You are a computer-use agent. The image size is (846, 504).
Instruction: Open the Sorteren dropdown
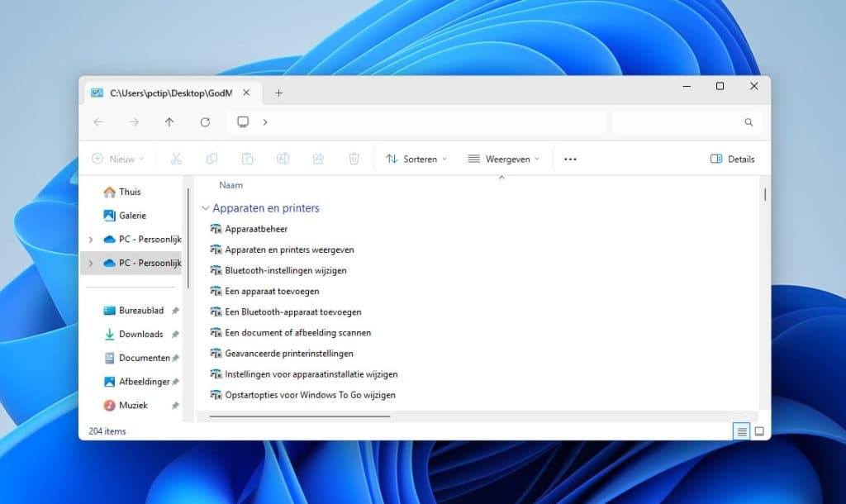(x=416, y=159)
